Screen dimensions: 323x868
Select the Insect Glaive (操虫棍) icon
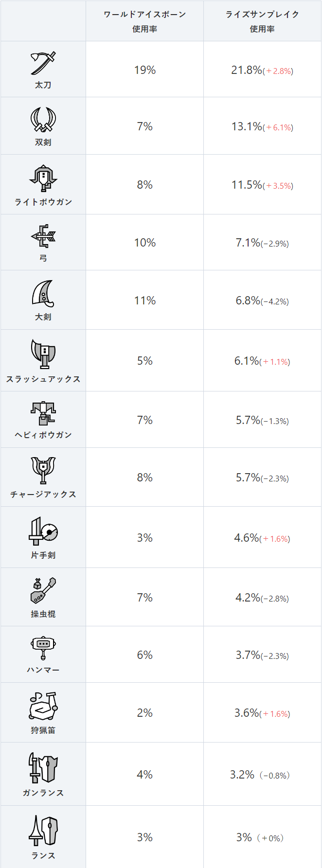[x=43, y=590]
